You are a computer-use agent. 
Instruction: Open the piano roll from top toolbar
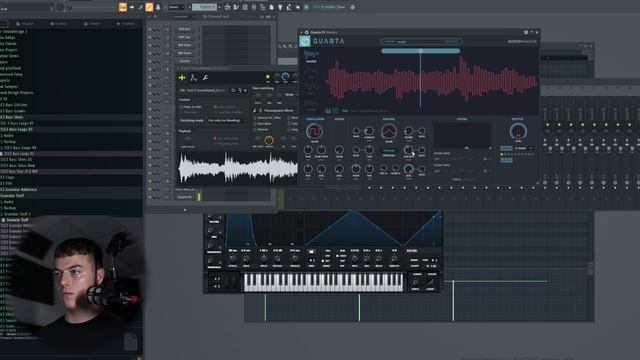point(236,7)
